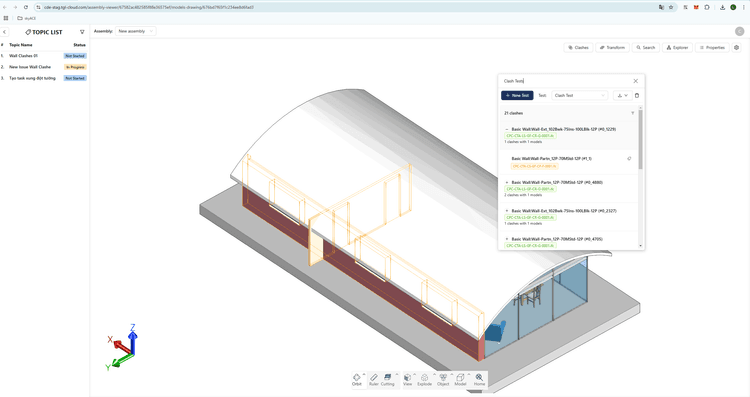Open the export download dropdown in clash panel

point(622,95)
